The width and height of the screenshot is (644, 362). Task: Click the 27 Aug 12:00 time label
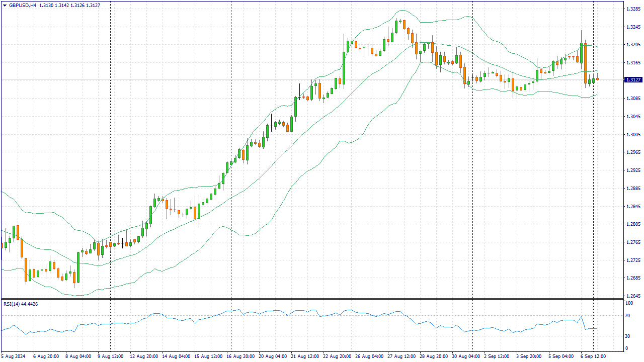(401, 356)
